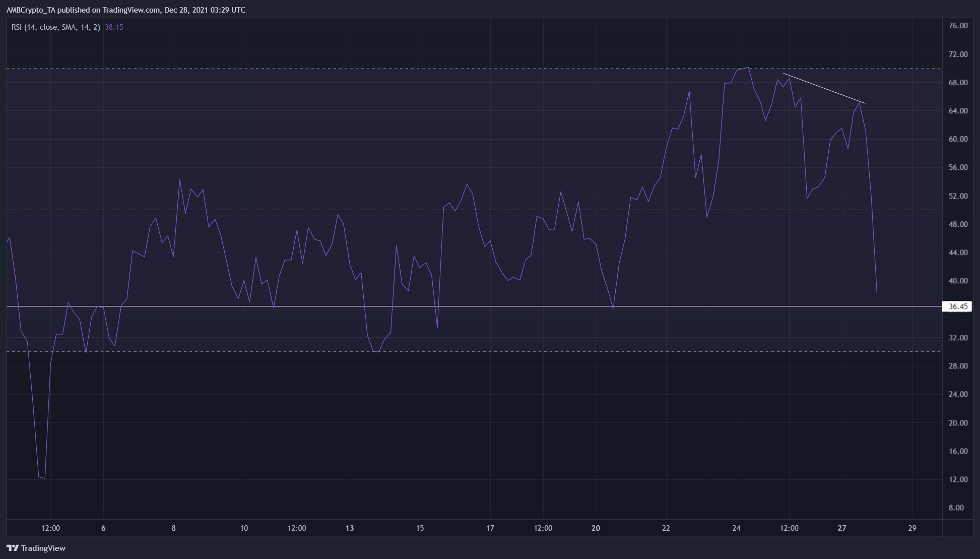980x559 pixels.
Task: Click the RSI line peak near 70
Action: pos(748,68)
